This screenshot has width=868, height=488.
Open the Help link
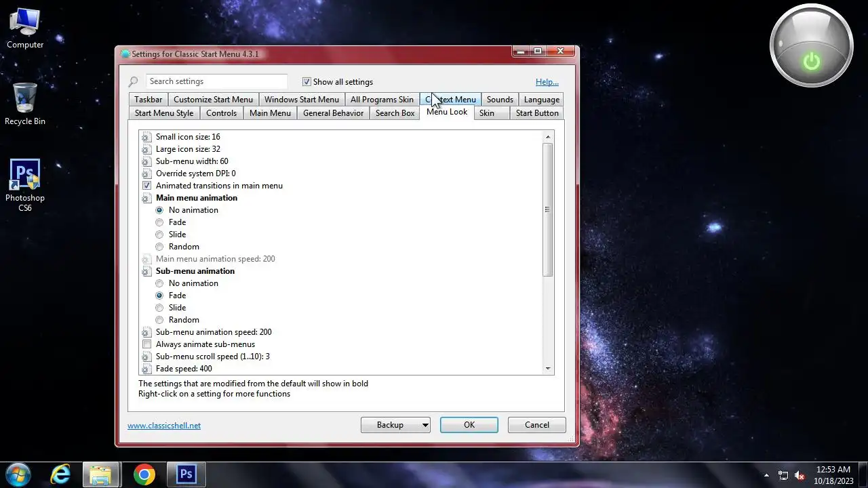point(547,82)
